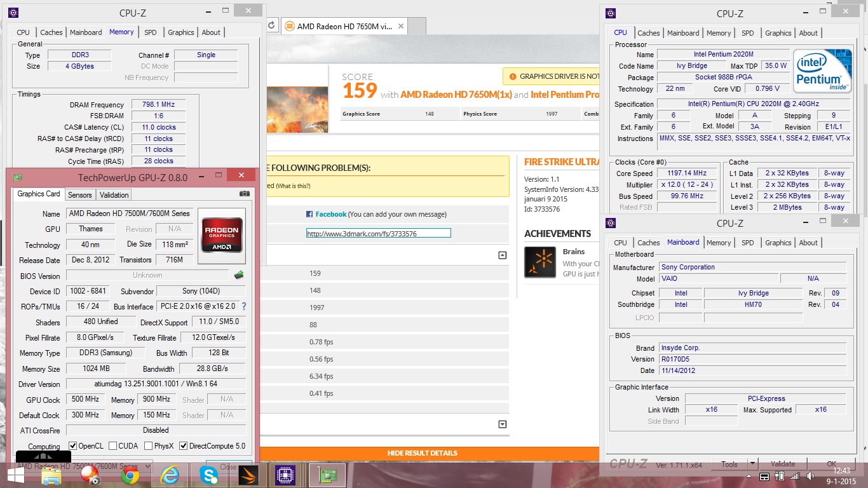Open the Facebook share link
This screenshot has height=488, width=868.
click(331, 214)
